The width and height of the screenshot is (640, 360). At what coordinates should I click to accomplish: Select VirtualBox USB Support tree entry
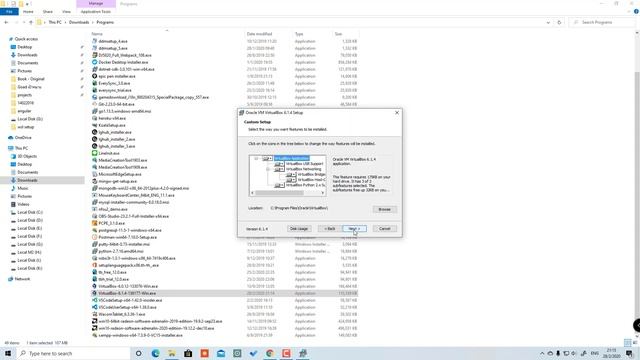(304, 164)
